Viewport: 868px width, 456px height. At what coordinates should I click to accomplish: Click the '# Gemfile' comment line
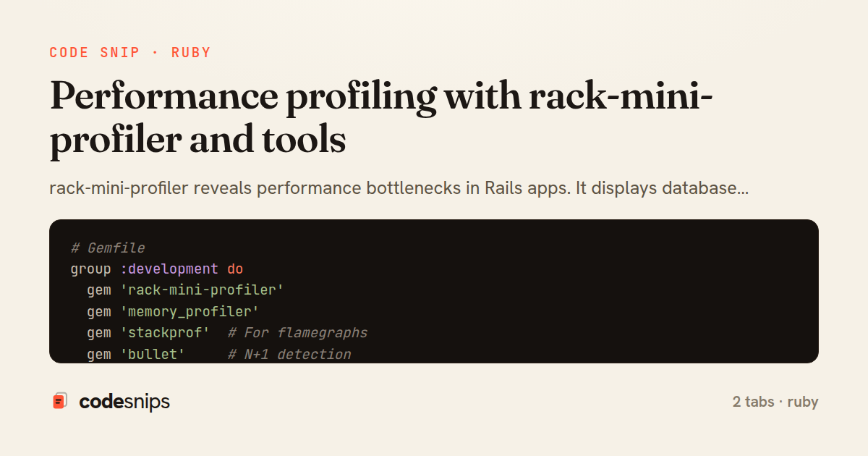point(108,248)
